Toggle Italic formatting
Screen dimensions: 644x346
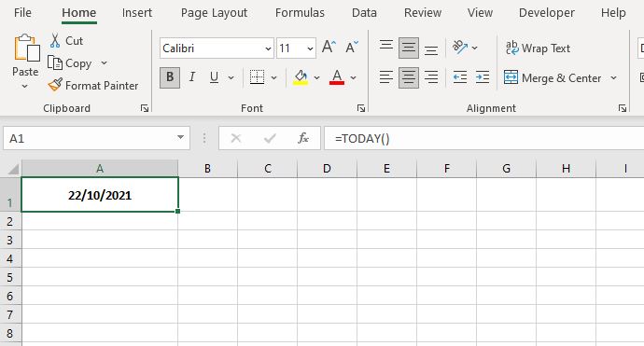tap(192, 77)
